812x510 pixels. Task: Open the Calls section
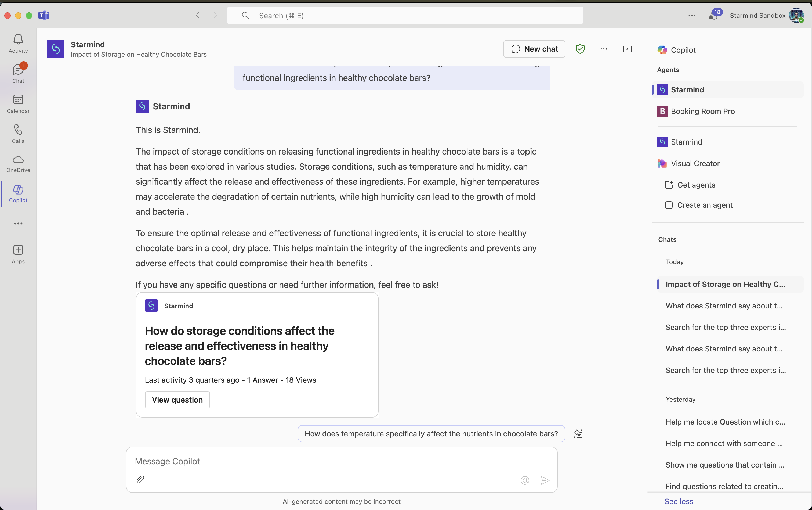tap(18, 134)
